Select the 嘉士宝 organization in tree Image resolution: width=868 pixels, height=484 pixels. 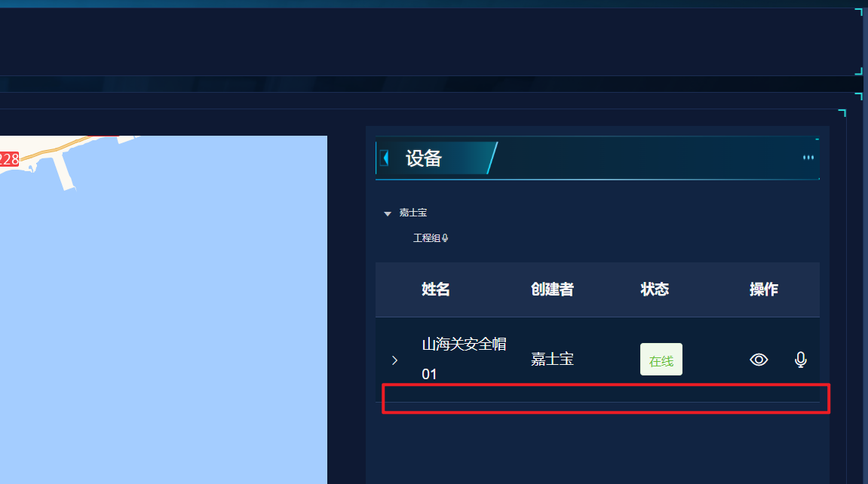coord(413,213)
